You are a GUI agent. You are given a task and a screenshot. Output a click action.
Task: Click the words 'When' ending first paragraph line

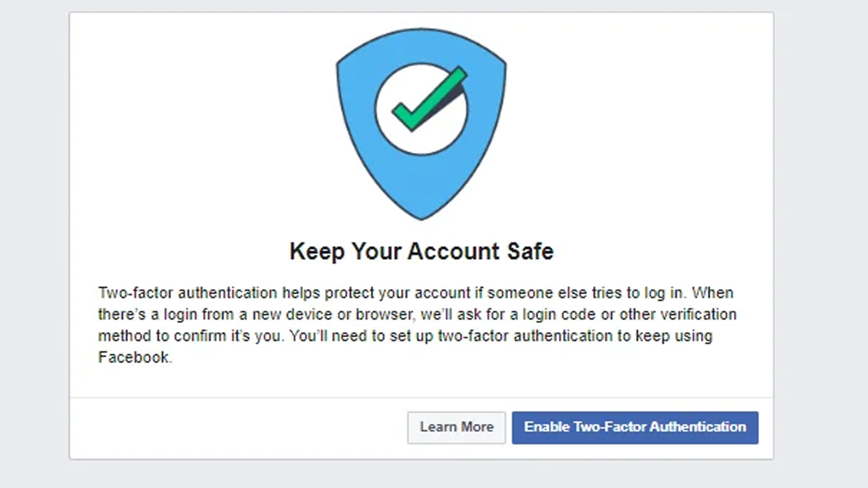(x=712, y=293)
